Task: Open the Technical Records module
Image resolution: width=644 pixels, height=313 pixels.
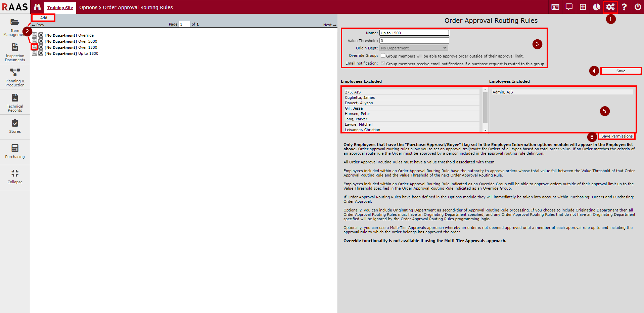Action: 15,102
